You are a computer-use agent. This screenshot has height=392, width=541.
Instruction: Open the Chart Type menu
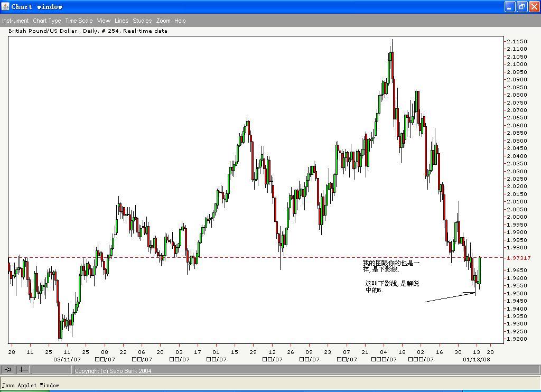[47, 21]
